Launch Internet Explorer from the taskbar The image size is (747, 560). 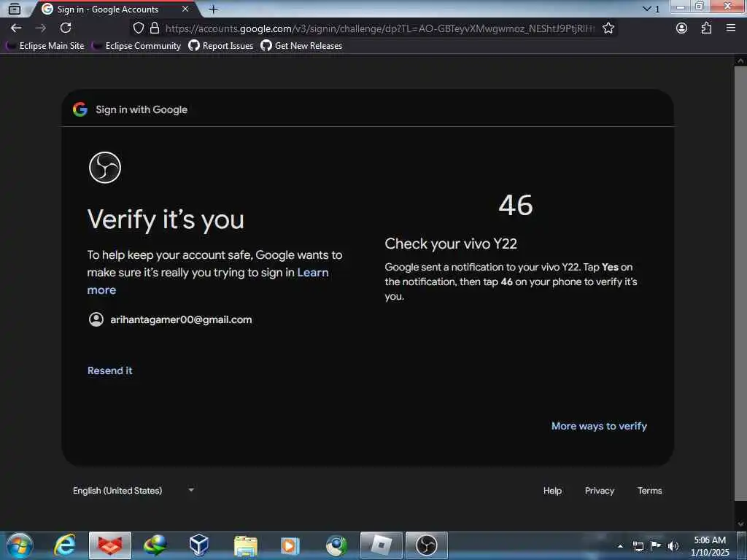[x=65, y=545]
